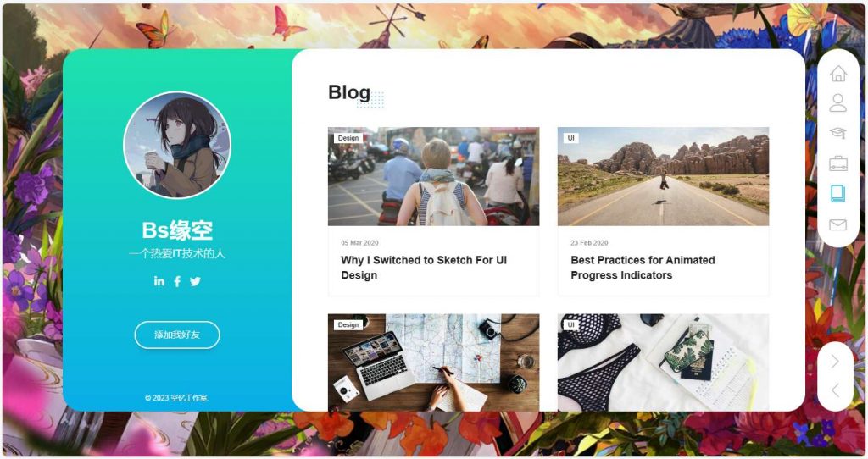The image size is (868, 459).
Task: Open the briefcase portfolio icon
Action: 838,163
